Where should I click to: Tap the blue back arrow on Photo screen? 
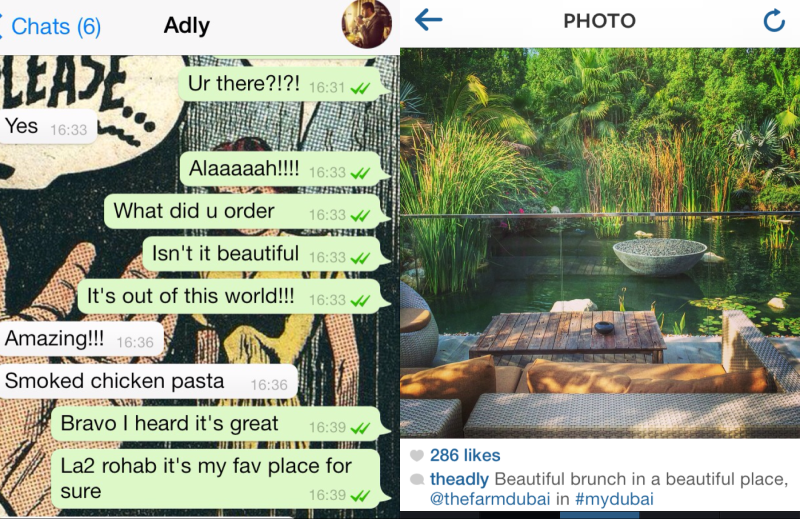pyautogui.click(x=429, y=20)
